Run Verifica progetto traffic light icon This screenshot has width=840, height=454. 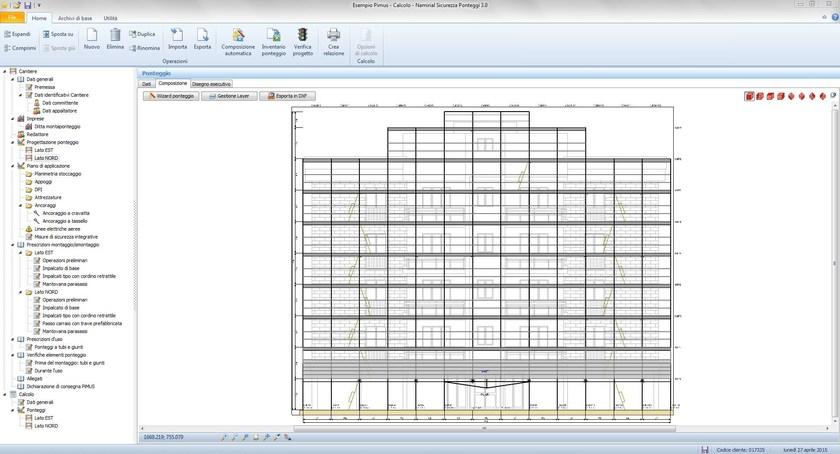(301, 37)
